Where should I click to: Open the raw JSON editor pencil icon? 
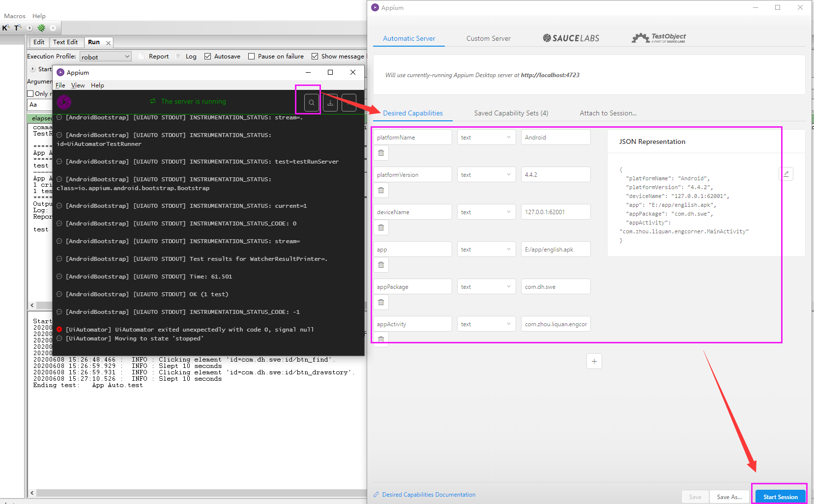[787, 173]
